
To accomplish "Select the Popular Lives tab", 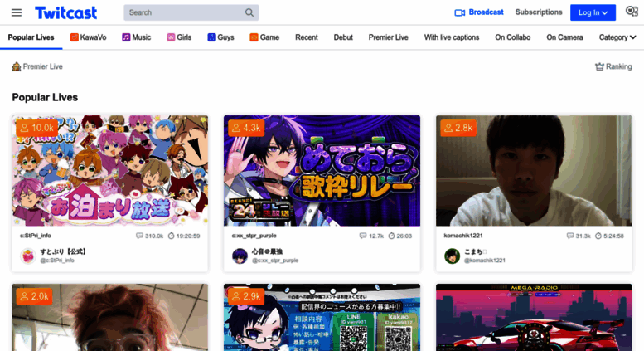I will point(31,37).
